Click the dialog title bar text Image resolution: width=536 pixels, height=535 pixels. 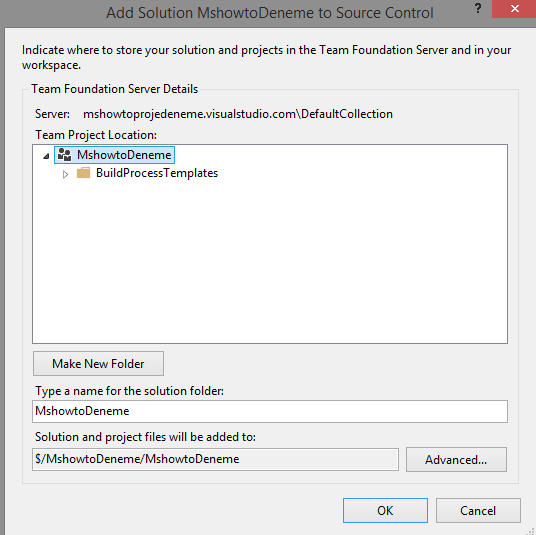(270, 13)
